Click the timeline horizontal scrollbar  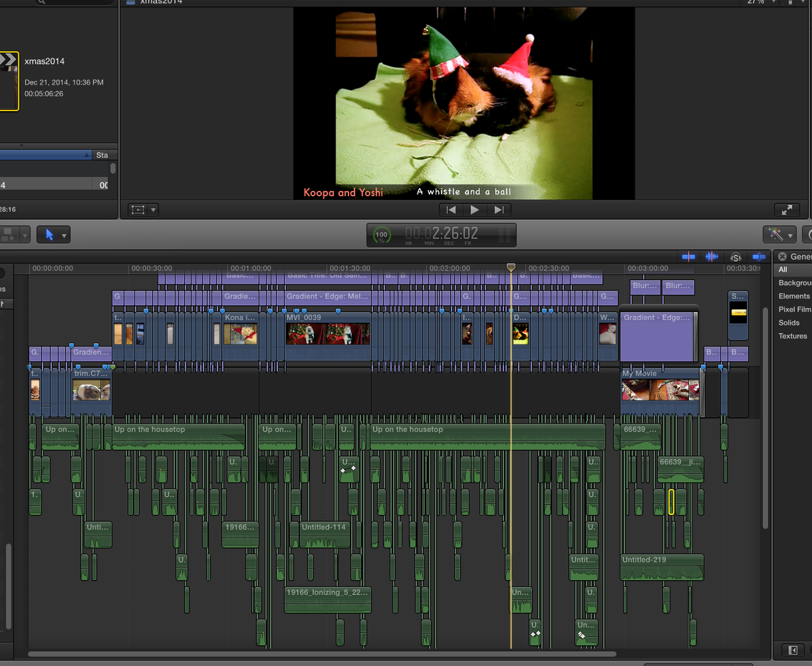click(322, 654)
